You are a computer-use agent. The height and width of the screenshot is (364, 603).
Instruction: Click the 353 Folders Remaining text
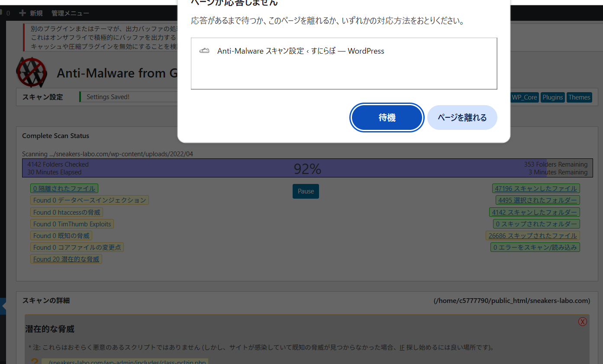(556, 164)
